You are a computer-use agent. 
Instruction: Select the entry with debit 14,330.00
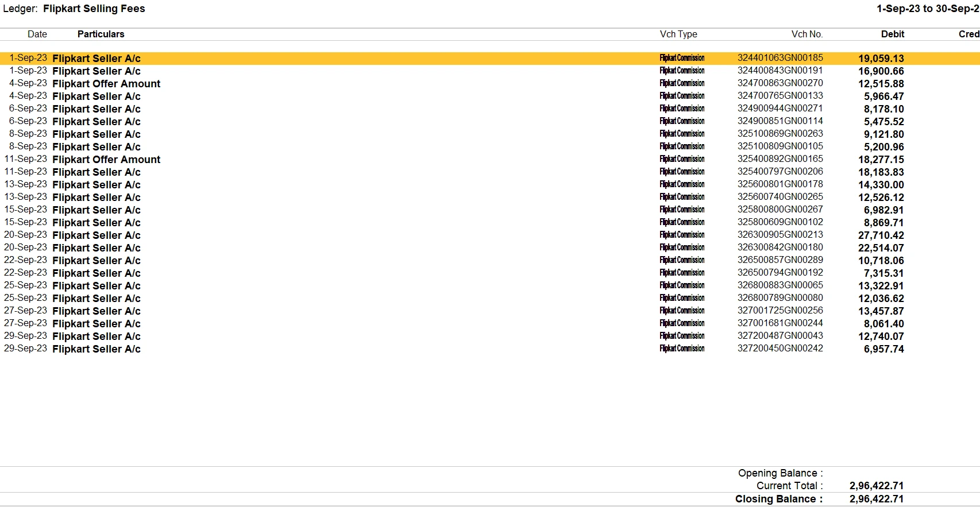[x=96, y=185]
